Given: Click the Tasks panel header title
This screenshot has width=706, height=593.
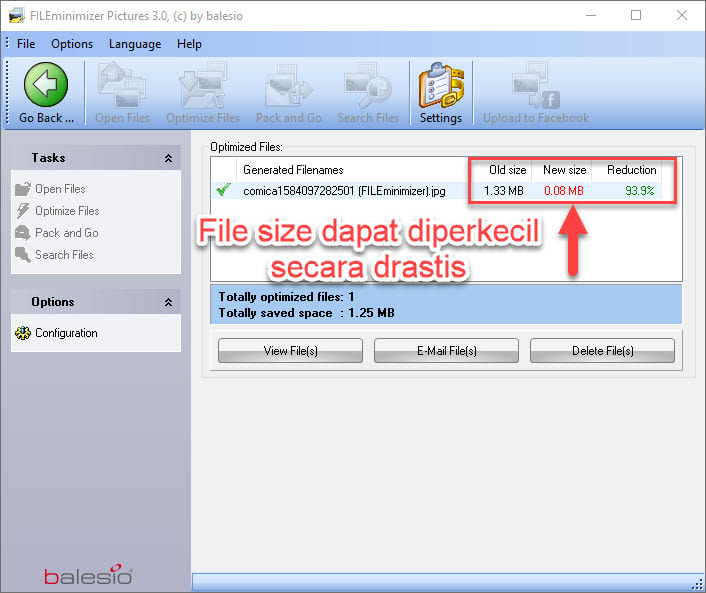Looking at the screenshot, I should (49, 158).
